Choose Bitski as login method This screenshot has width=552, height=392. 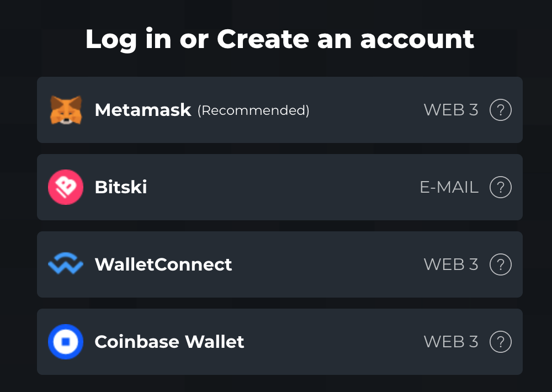276,187
